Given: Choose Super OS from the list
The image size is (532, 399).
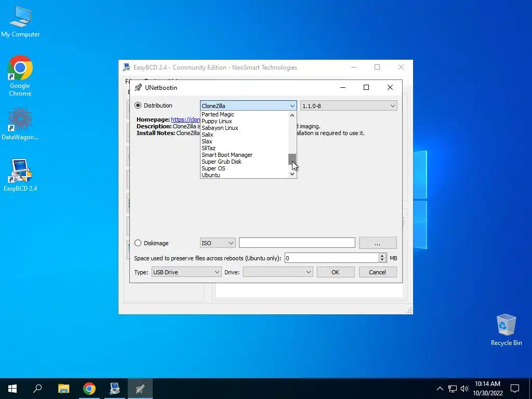Looking at the screenshot, I should tap(244, 169).
